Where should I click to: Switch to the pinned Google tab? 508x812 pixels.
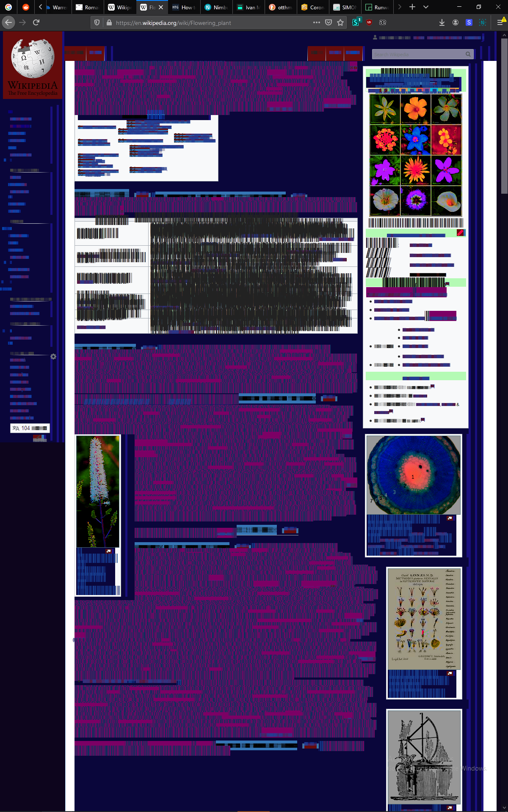point(8,7)
